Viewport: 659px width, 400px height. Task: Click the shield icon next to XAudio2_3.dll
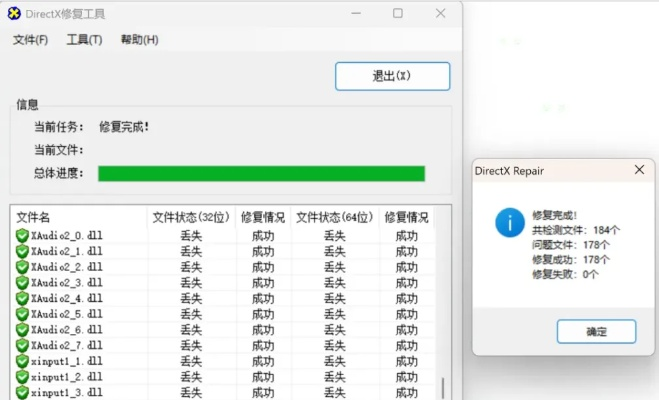[22, 283]
